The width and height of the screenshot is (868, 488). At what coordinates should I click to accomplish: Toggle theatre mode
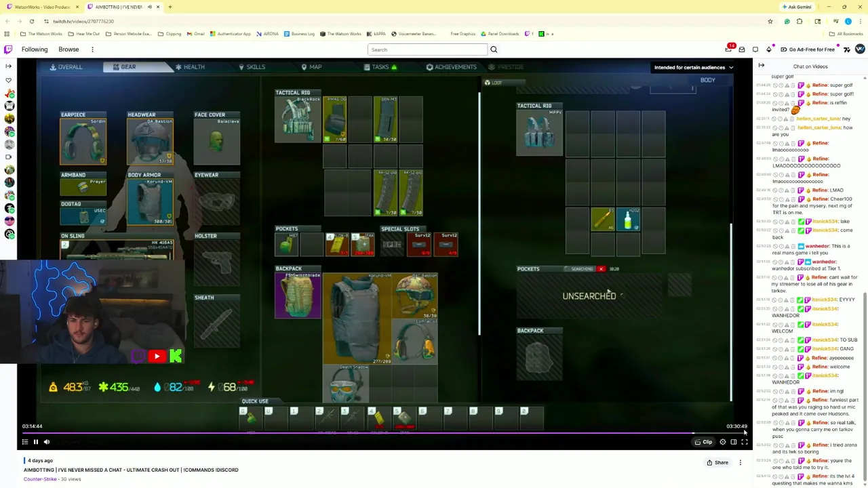[x=734, y=442]
